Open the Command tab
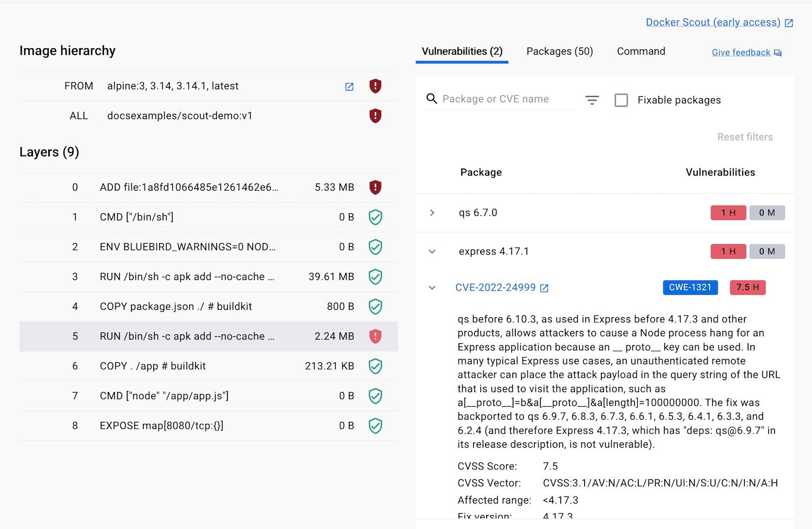Viewport: 812px width, 529px height. click(640, 51)
